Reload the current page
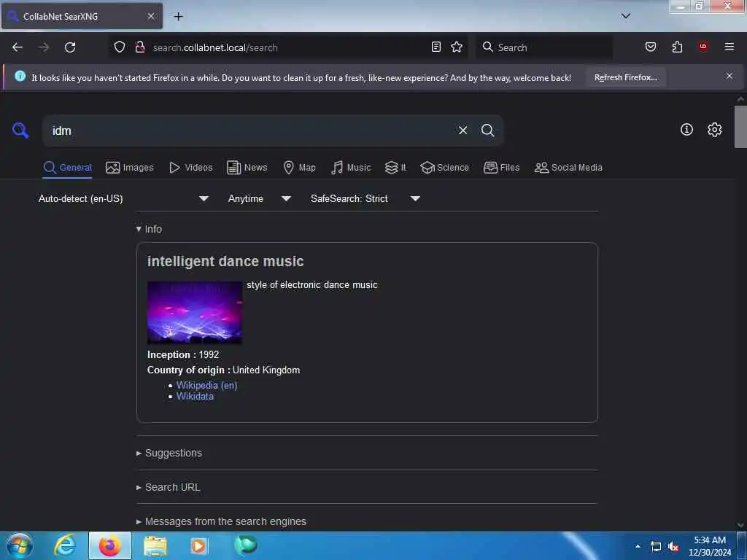This screenshot has height=560, width=747. click(70, 47)
